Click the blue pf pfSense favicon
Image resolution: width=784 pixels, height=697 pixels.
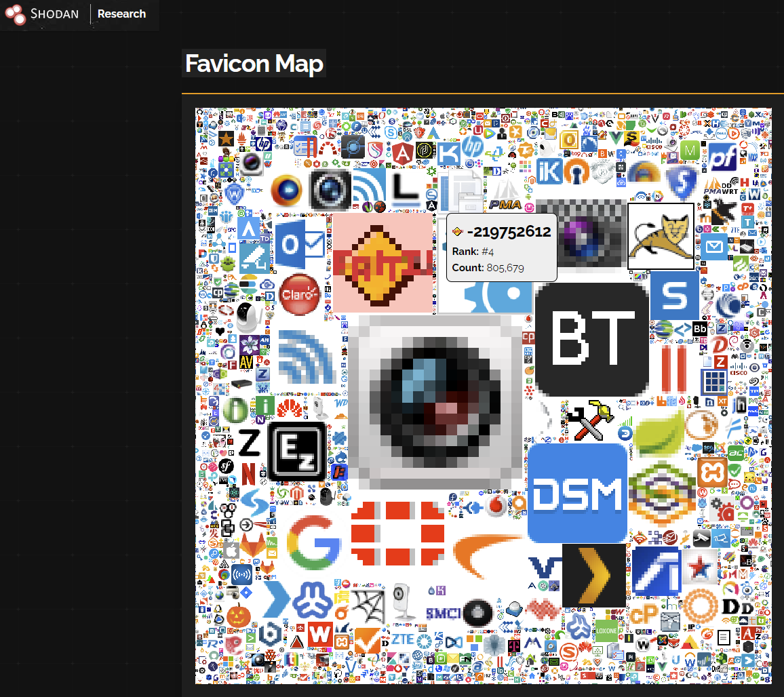tap(722, 157)
